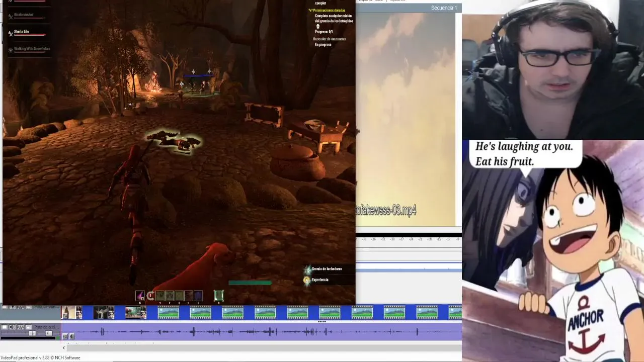Adjust the audio track volume slider handle
This screenshot has height=362, width=644.
[x=32, y=333]
